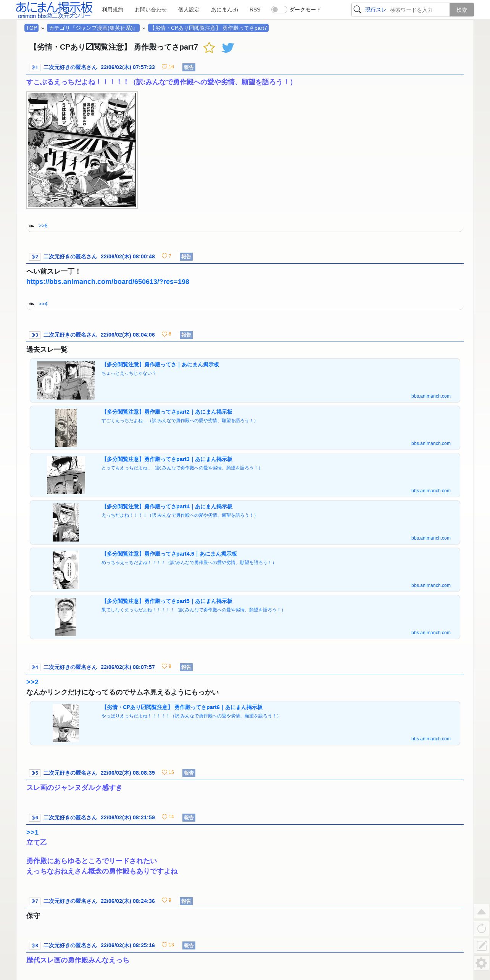Open 現行スレ search scope dropdown

point(376,10)
